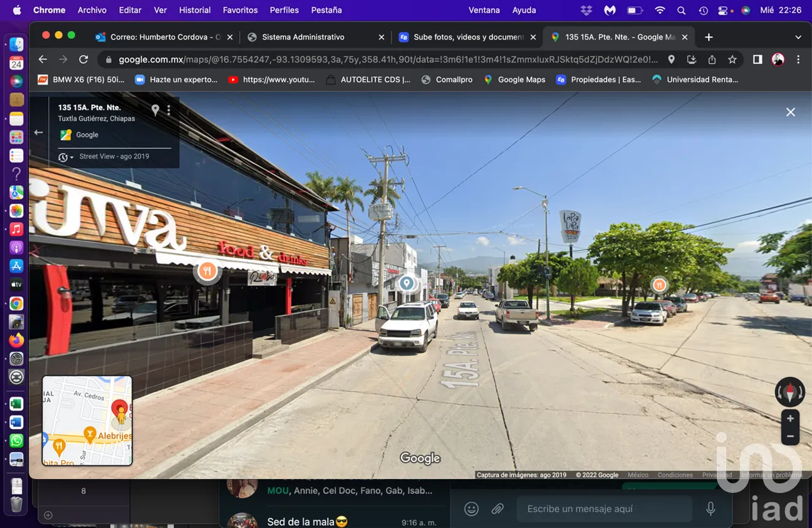Image resolution: width=812 pixels, height=528 pixels.
Task: Open the Editar menu
Action: point(130,10)
